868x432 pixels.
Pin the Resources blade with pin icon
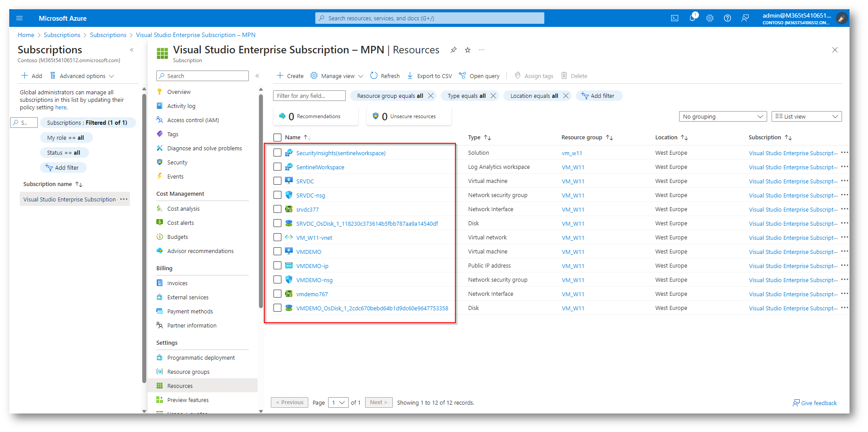tap(453, 50)
